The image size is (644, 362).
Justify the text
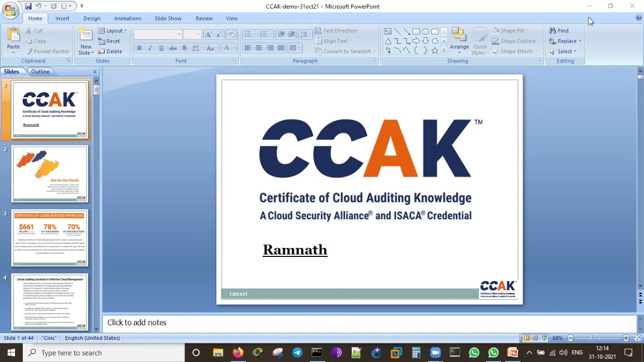point(281,48)
